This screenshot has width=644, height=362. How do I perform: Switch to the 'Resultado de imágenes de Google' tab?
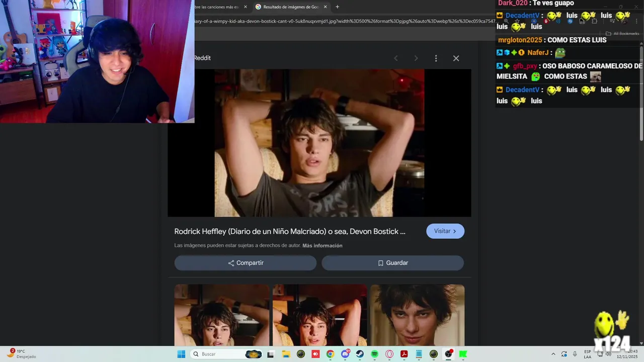(291, 7)
